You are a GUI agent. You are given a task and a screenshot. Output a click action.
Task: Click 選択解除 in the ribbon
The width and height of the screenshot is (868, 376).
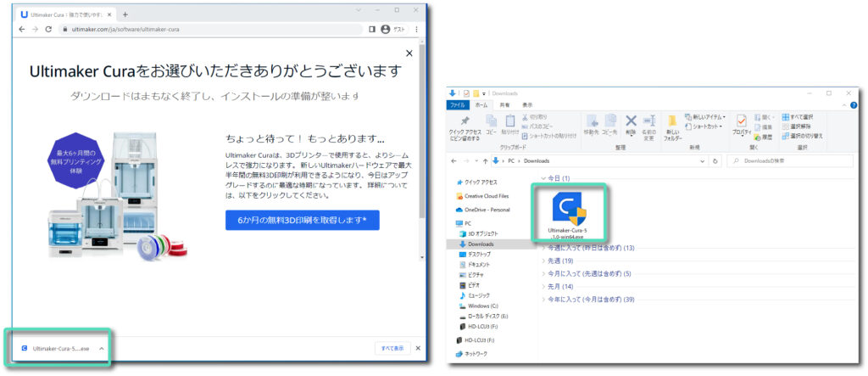[x=796, y=126]
